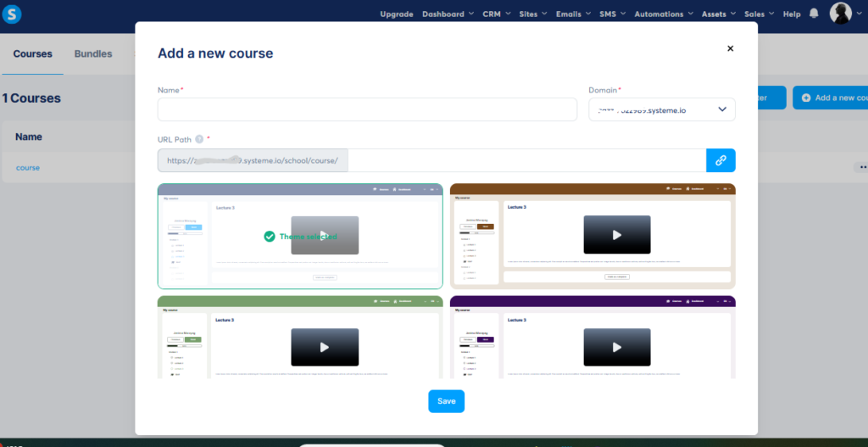Choose the brown course theme
868x447 pixels.
593,237
